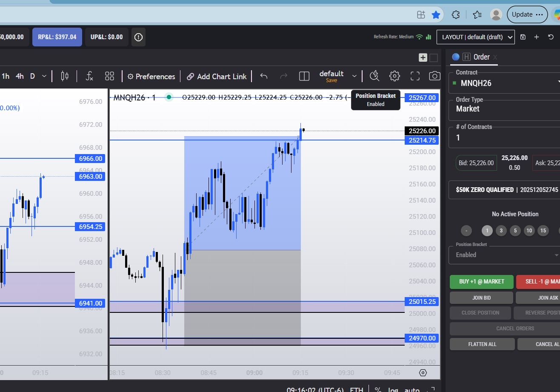Reset layout with the revert arrow icon
The image size is (560, 392).
point(551,37)
